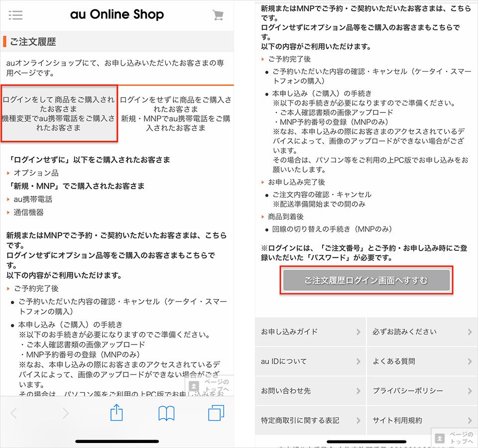478x448 pixels.
Task: Open Safari's bookmarks
Action: (x=166, y=413)
